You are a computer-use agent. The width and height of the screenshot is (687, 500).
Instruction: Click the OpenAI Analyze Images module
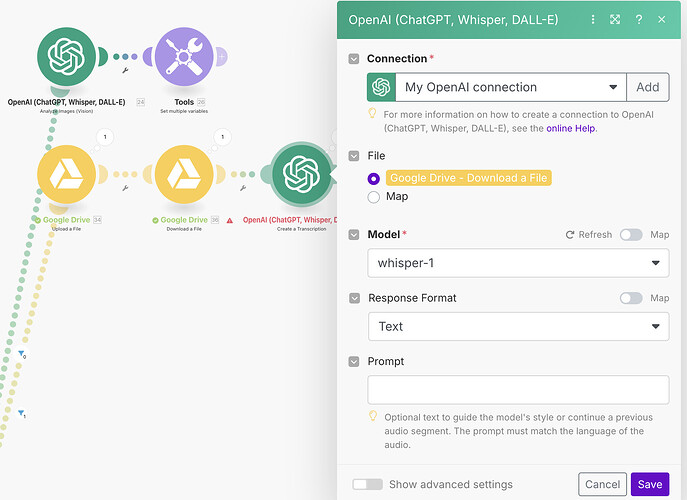(66, 58)
